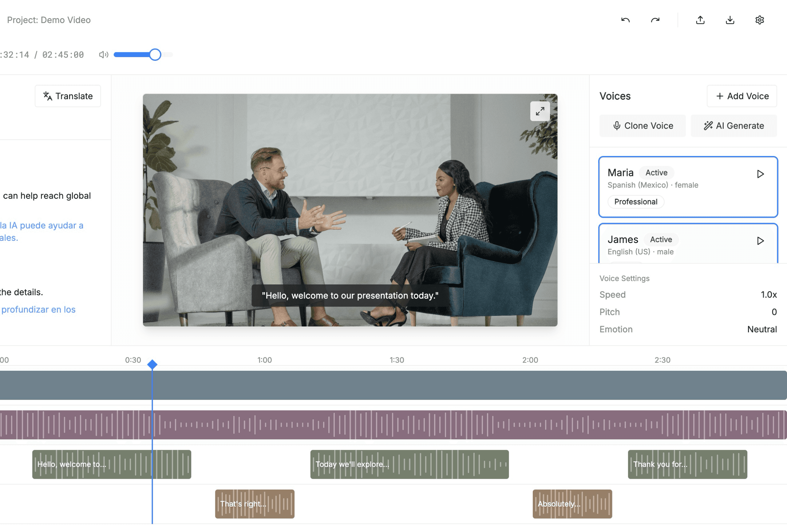Open project settings gear icon
Viewport: 787px width, 532px height.
click(759, 20)
